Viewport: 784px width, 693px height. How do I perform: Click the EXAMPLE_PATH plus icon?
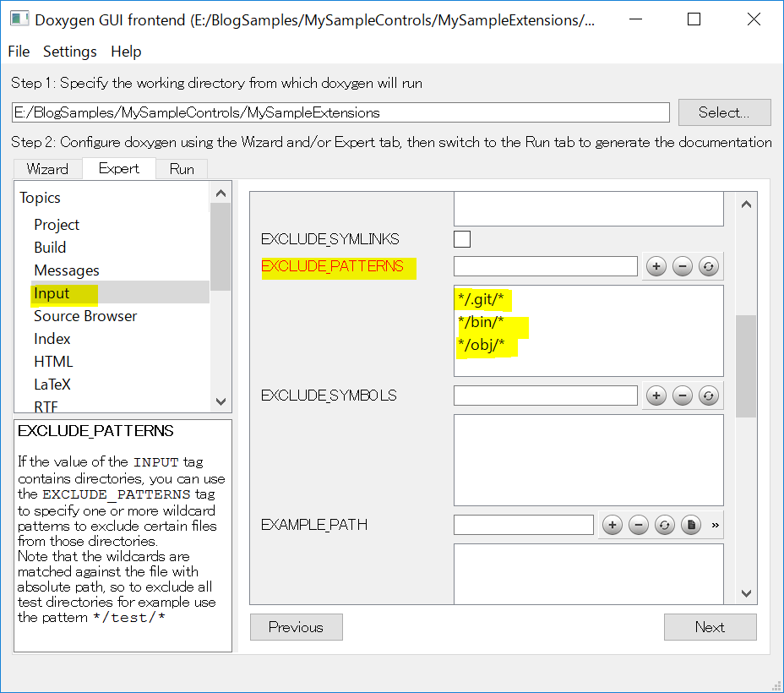[612, 525]
